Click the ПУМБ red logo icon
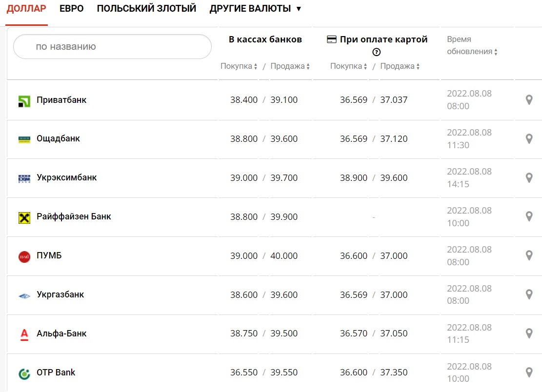Screen dimensions: 542x392 [24, 256]
